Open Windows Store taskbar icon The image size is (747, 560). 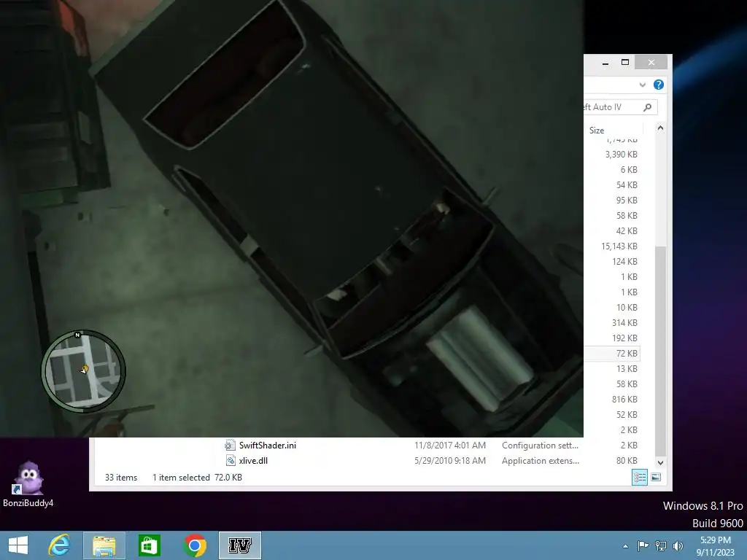(149, 545)
